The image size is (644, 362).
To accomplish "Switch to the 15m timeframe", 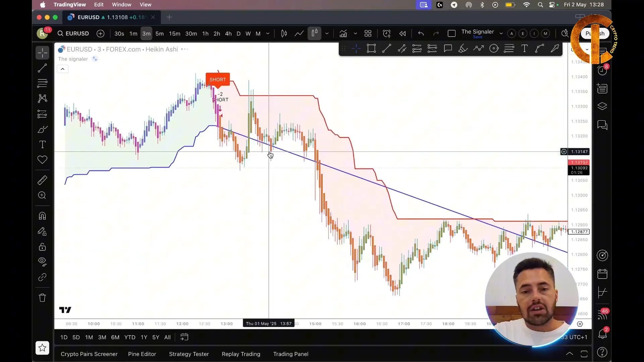I will [x=174, y=34].
